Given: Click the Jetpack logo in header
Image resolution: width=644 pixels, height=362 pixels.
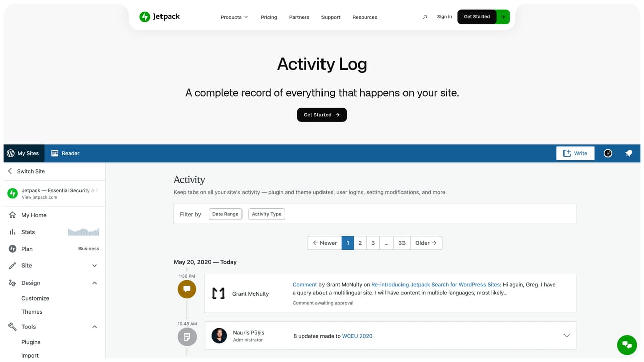Looking at the screenshot, I should [159, 17].
